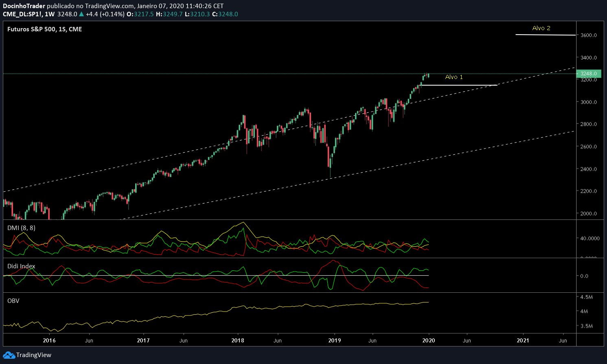Click the 2020 label on the time axis

pos(429,340)
